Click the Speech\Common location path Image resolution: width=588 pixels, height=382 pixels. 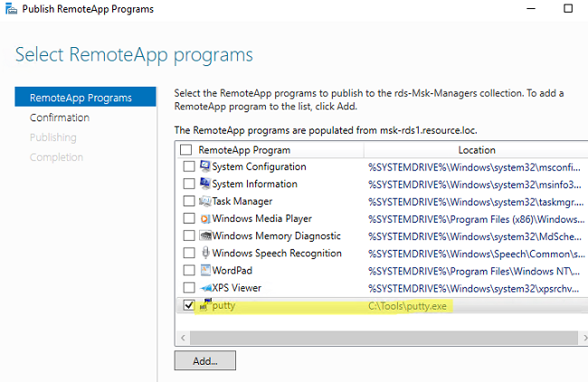476,254
